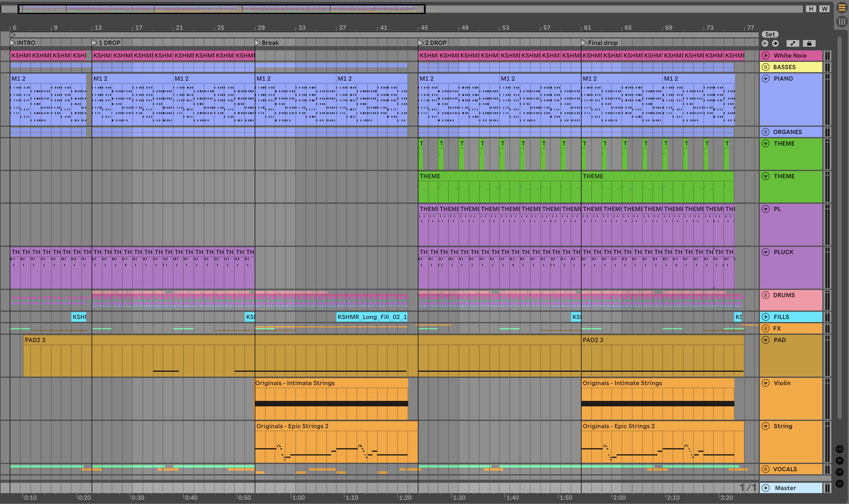Image resolution: width=849 pixels, height=504 pixels.
Task: Switch to Arrangement view with horizontal-lines icon
Action: [x=842, y=8]
